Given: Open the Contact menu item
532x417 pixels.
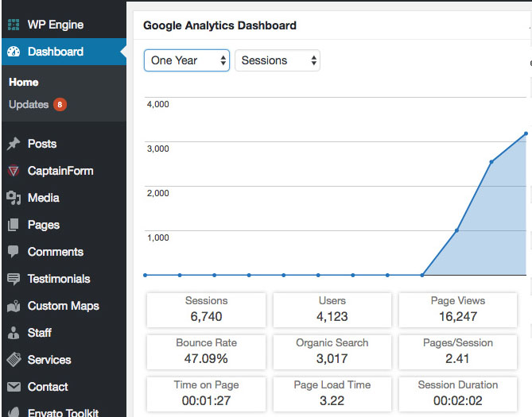Looking at the screenshot, I should 64,387.
